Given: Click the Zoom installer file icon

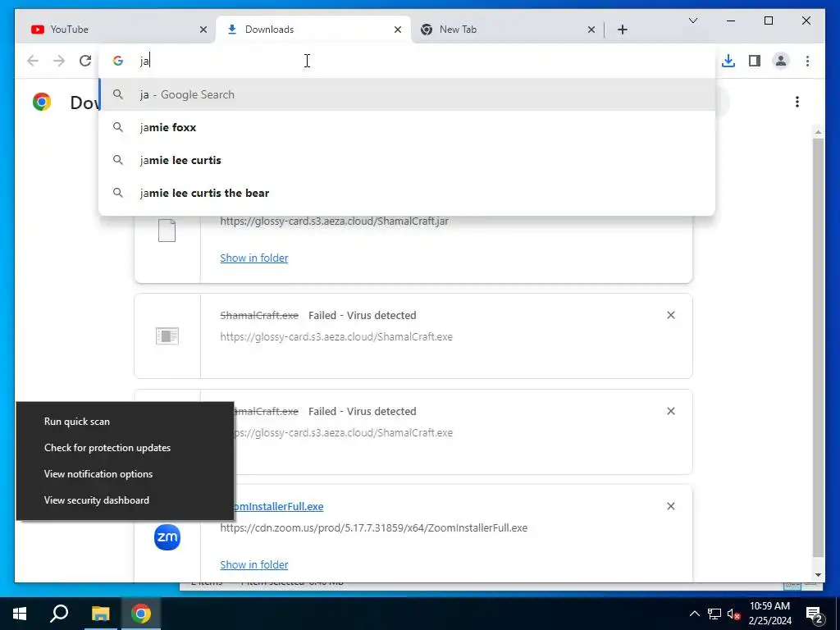Looking at the screenshot, I should pyautogui.click(x=167, y=537).
